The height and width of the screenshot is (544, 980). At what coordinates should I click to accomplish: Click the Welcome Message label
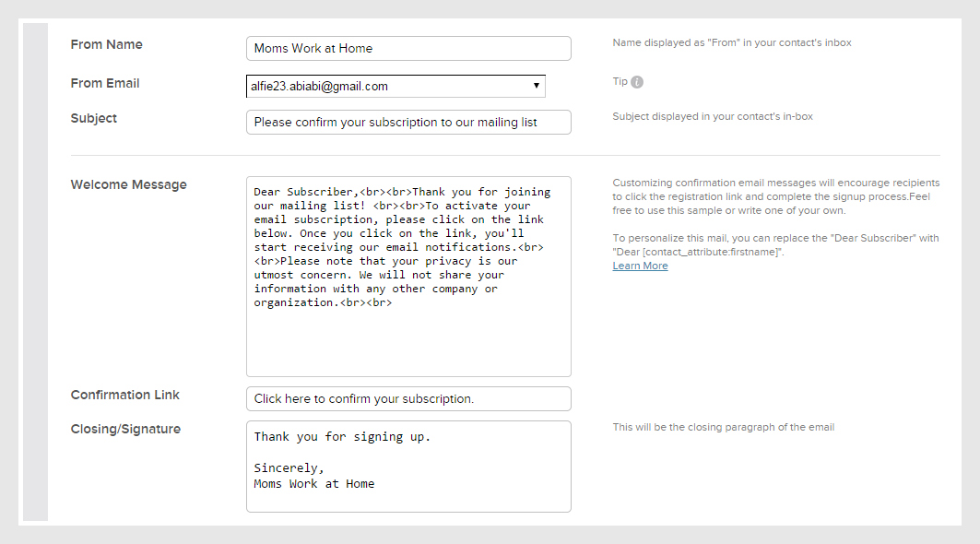point(128,184)
